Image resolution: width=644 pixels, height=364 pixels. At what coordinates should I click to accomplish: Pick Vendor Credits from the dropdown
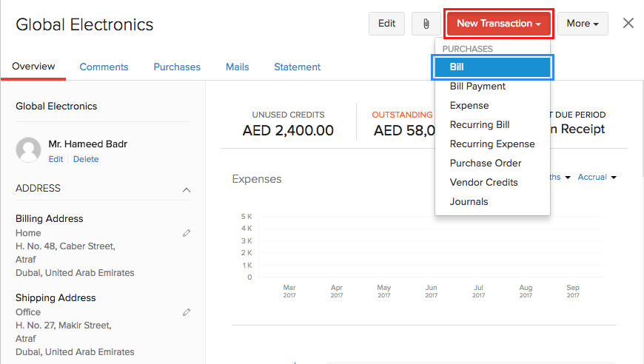point(483,183)
